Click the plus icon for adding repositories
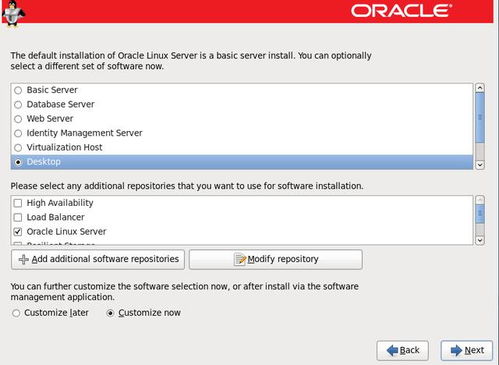Screen dimensions: 499x365 click(23, 259)
